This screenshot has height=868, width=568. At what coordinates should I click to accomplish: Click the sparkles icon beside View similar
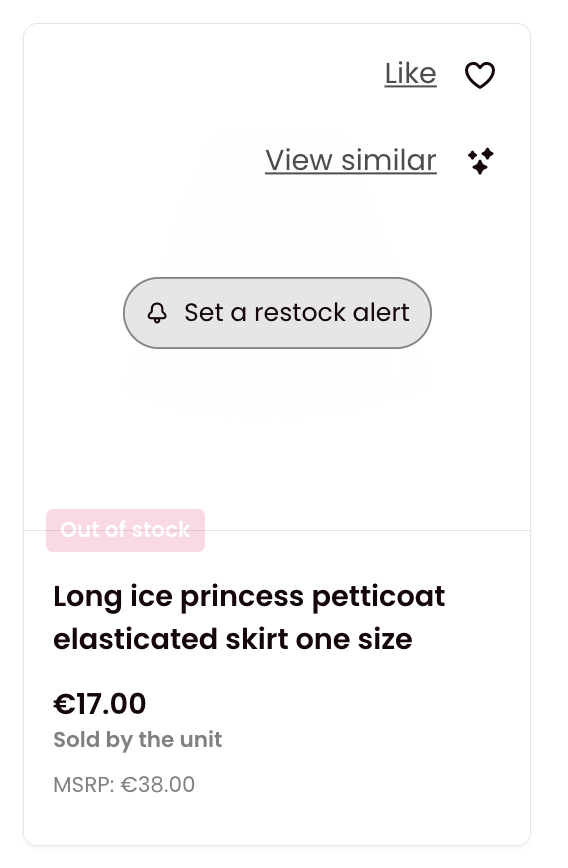tap(481, 161)
